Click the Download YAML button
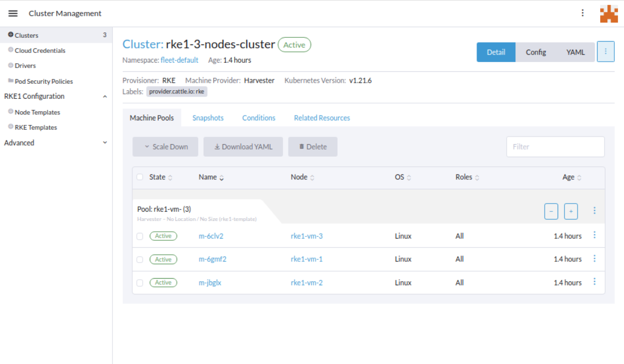The image size is (624, 364). click(x=243, y=146)
